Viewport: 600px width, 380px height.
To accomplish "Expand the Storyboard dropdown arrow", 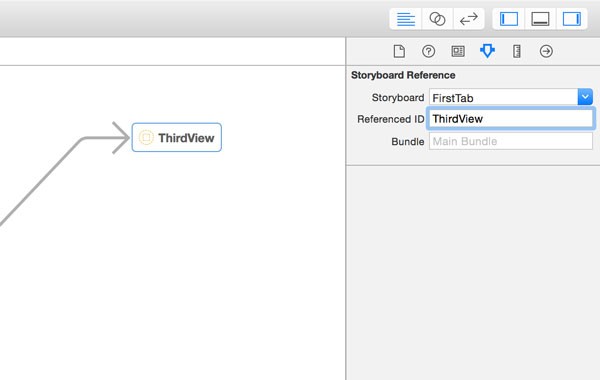I will pos(585,97).
